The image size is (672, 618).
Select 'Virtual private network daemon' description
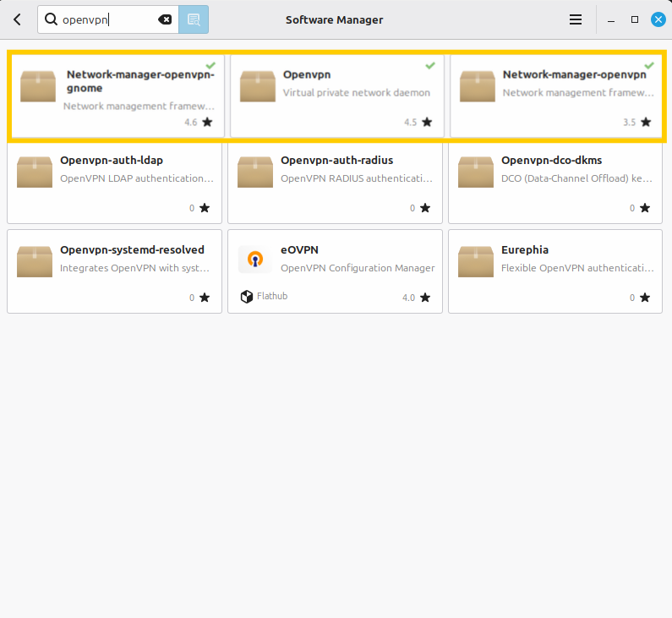[357, 92]
